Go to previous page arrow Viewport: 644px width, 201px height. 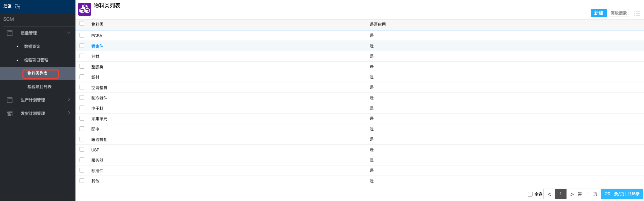point(549,194)
